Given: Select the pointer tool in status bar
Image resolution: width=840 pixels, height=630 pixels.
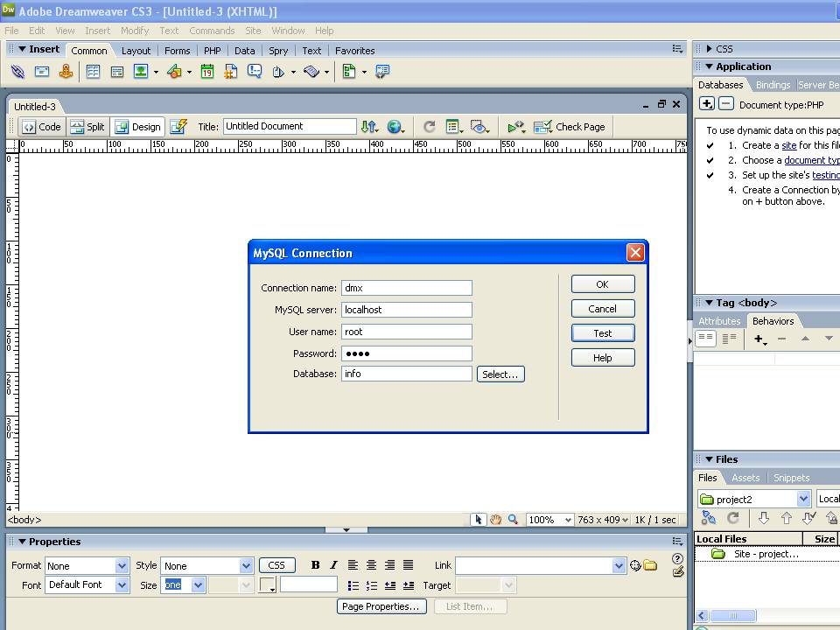Looking at the screenshot, I should 478,520.
